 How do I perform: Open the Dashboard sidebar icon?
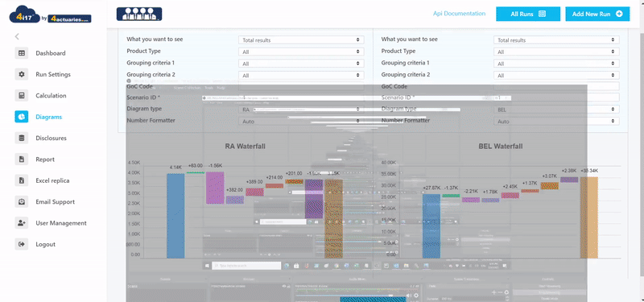pyautogui.click(x=22, y=53)
